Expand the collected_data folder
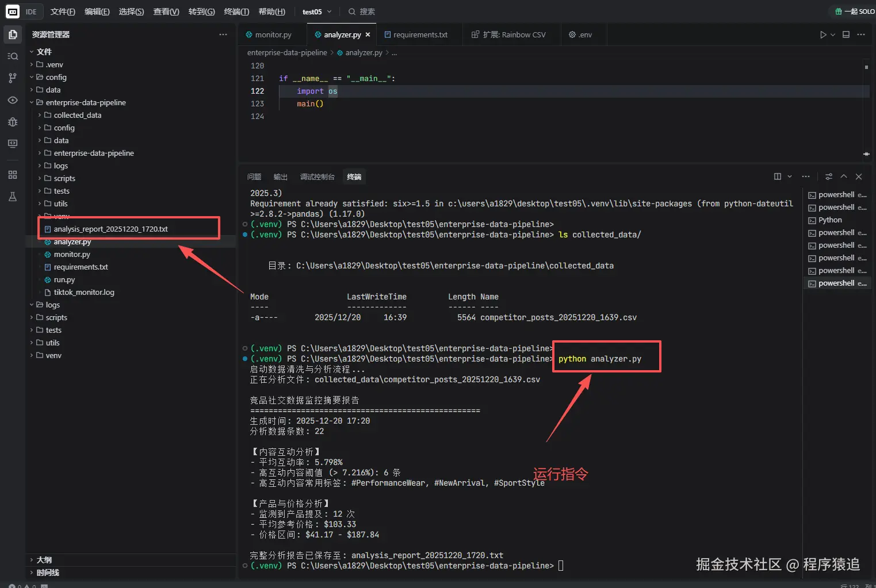 point(131,115)
